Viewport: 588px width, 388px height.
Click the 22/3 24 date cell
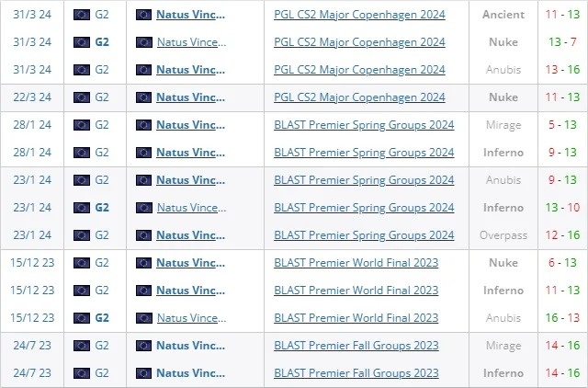32,97
